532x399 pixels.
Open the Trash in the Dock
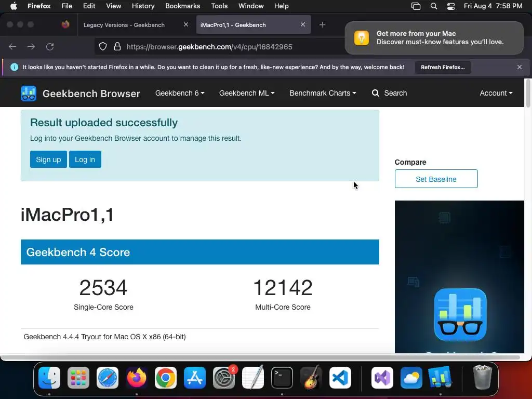[x=483, y=378]
